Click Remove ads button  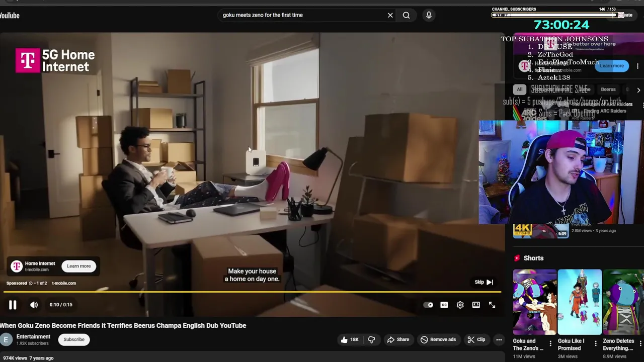click(438, 339)
